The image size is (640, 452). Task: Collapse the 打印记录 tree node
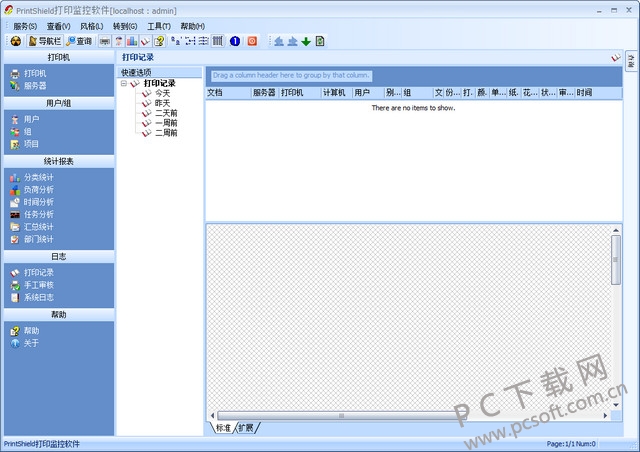click(x=124, y=83)
